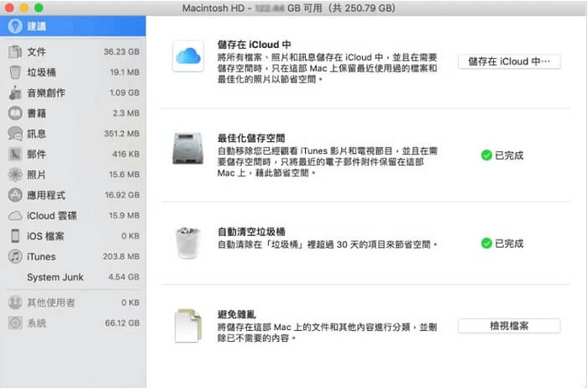Select the 郵件 mail category
588x389 pixels.
[36, 155]
